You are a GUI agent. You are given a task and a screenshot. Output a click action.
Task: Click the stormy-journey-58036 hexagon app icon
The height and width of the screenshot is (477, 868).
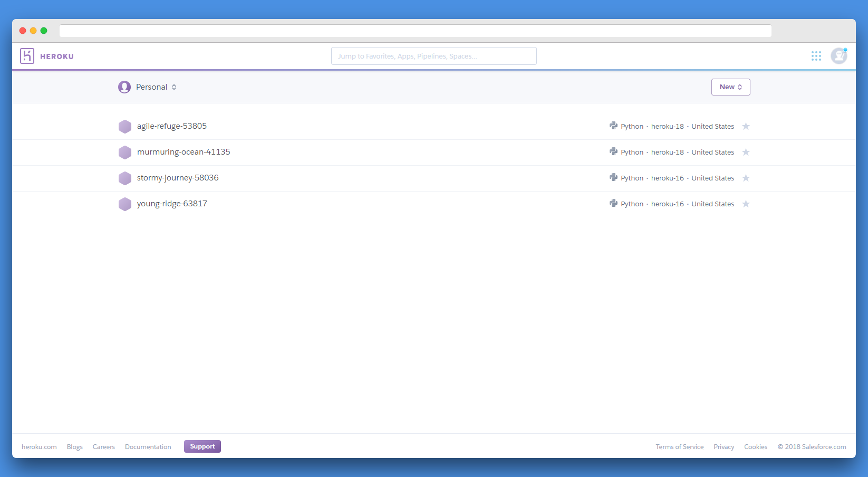tap(125, 178)
